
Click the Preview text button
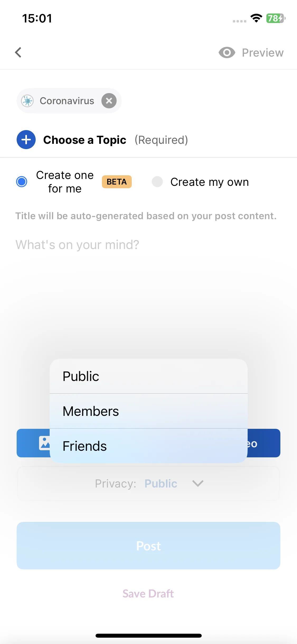[263, 53]
